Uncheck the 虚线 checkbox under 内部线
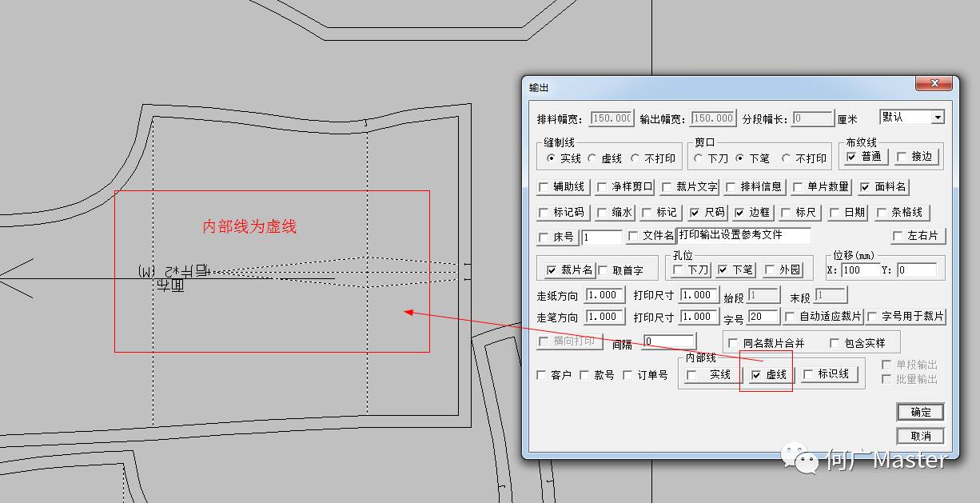 [756, 374]
